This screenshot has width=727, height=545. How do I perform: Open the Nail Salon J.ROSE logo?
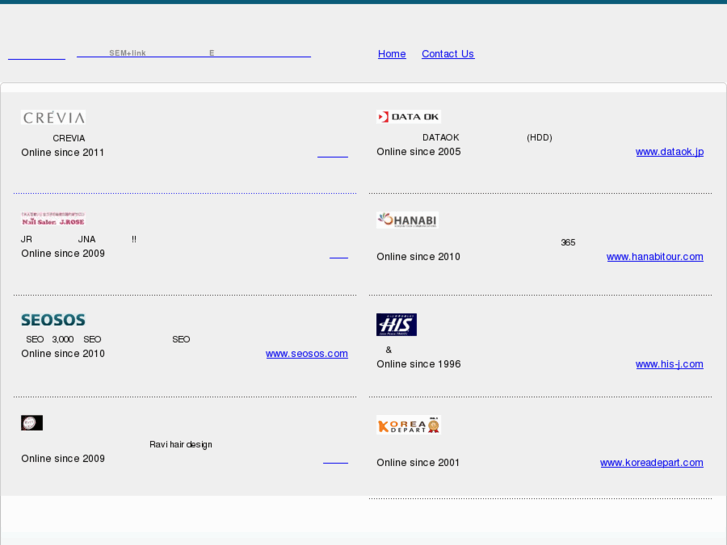(x=53, y=218)
